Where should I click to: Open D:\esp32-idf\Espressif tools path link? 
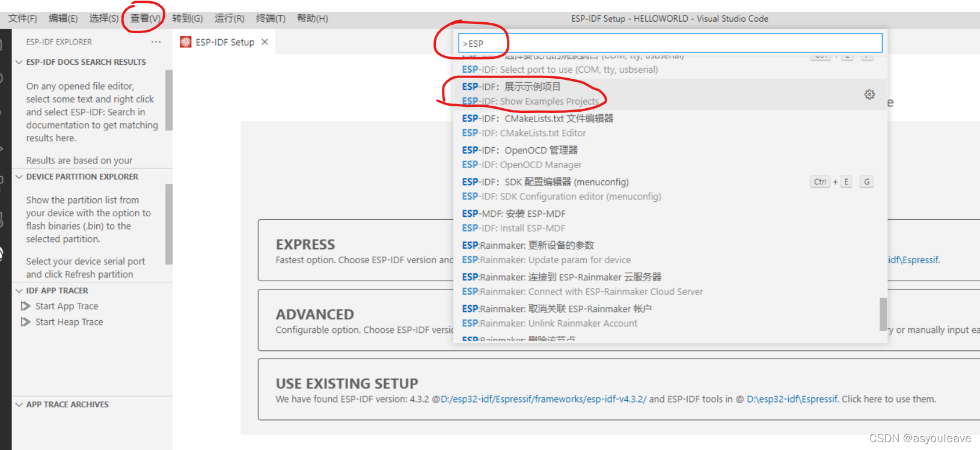792,400
